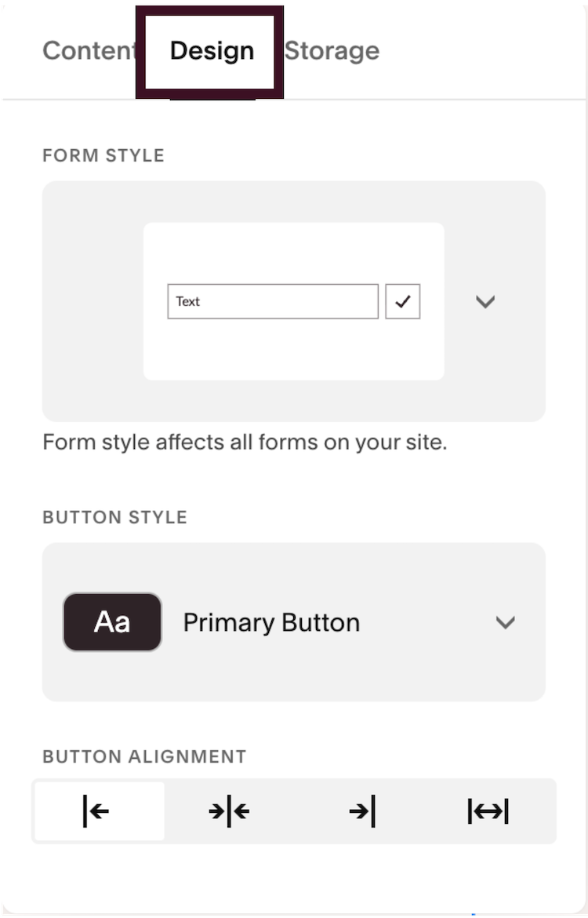Click the Text field in form preview
The image size is (588, 918).
[273, 301]
